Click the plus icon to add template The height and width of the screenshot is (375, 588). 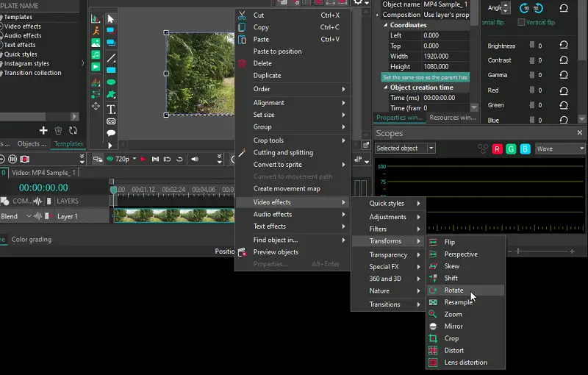pos(43,130)
